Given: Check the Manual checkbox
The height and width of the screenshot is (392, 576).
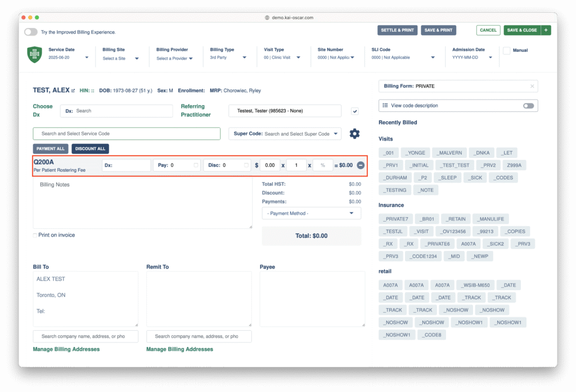Looking at the screenshot, I should [506, 51].
